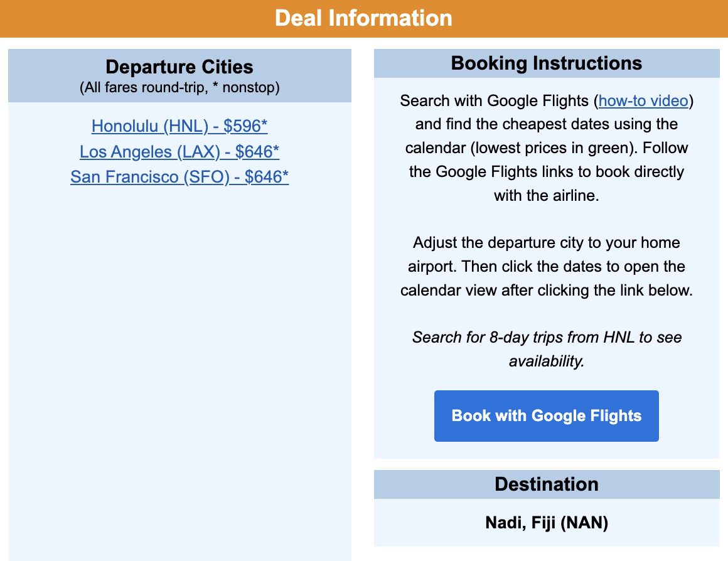Open the how-to video link

pos(643,100)
